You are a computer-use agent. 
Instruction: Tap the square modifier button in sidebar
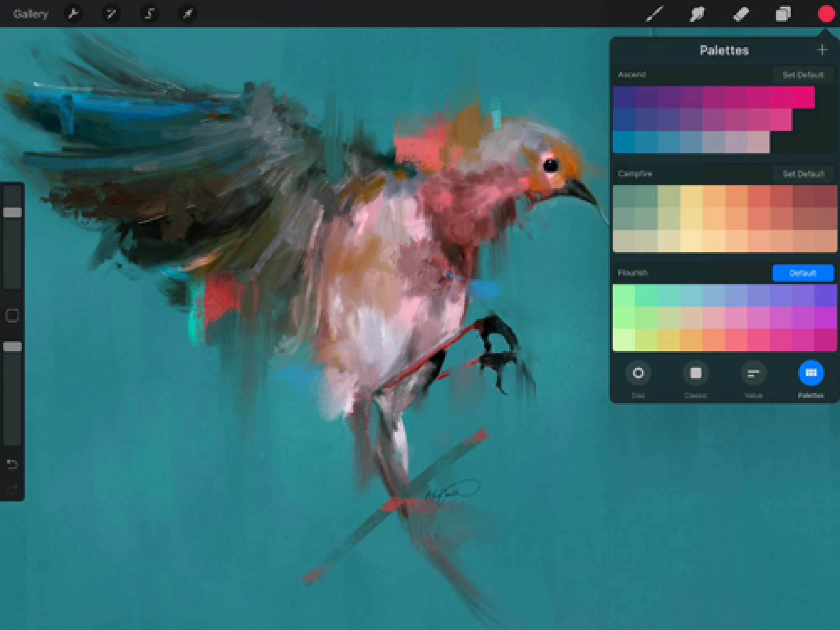12,315
